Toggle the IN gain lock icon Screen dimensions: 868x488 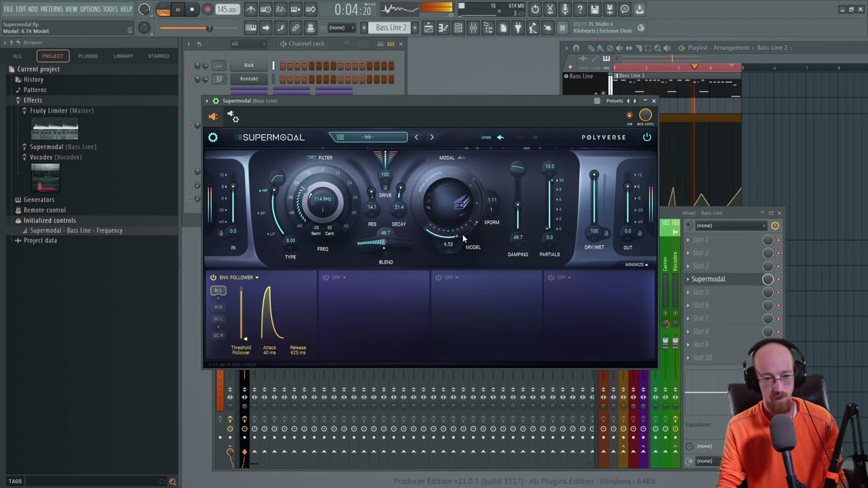220,232
